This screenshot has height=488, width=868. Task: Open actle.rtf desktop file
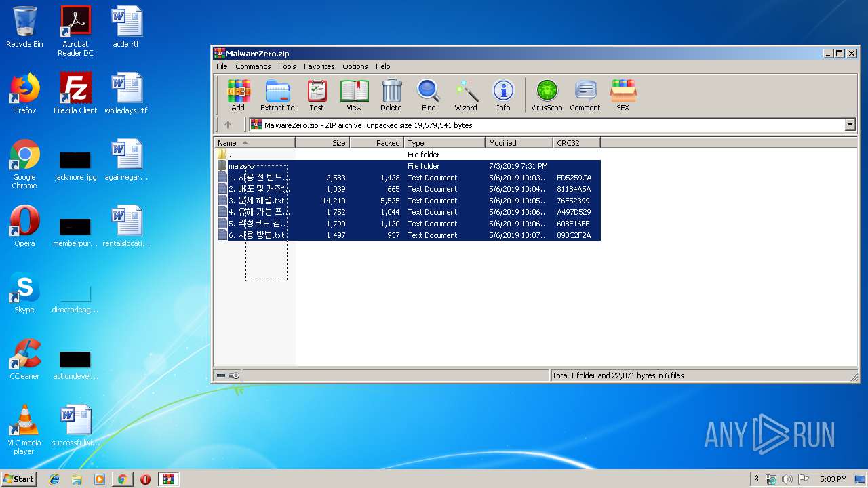tap(126, 27)
